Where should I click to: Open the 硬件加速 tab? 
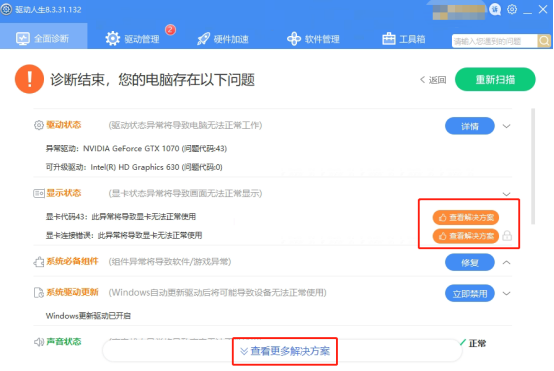pos(223,39)
